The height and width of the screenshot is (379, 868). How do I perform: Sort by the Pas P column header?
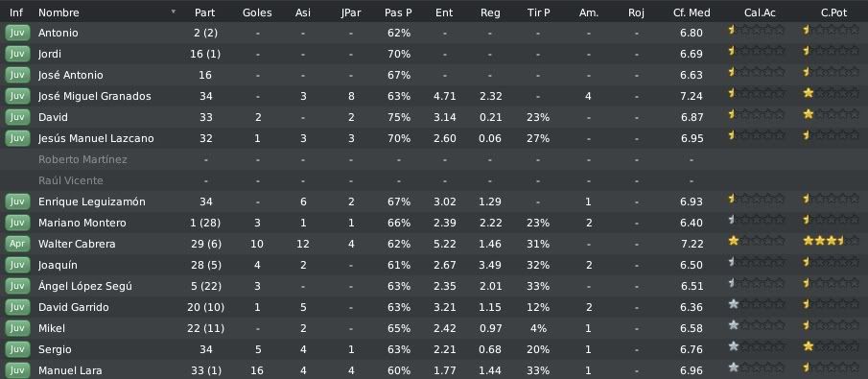(x=398, y=12)
